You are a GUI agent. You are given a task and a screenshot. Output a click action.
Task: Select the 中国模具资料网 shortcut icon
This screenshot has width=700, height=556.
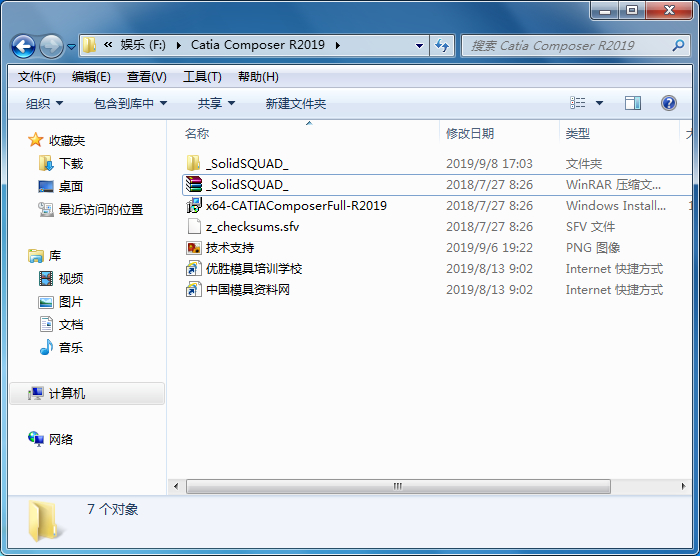point(194,289)
